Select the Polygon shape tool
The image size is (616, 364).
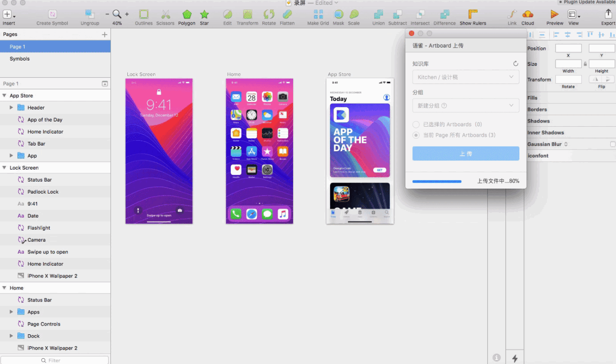click(186, 14)
